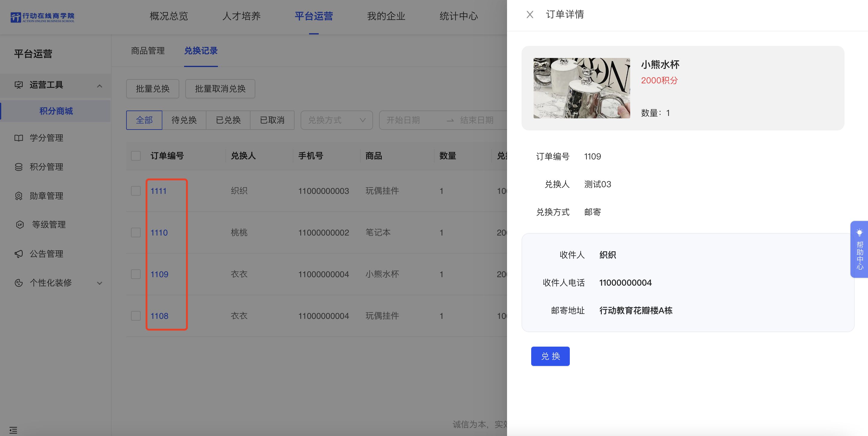The height and width of the screenshot is (436, 868).
Task: Click the 行动教育花瓣楼A栋 address text
Action: (x=636, y=311)
